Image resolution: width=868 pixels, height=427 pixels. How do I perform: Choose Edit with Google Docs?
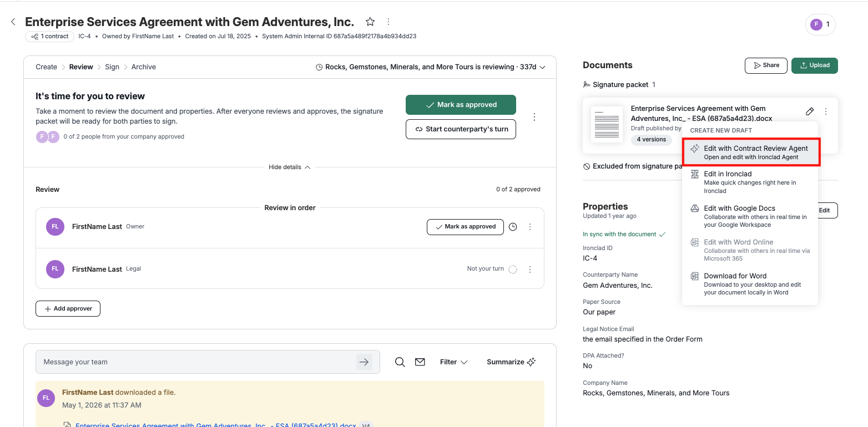click(750, 216)
